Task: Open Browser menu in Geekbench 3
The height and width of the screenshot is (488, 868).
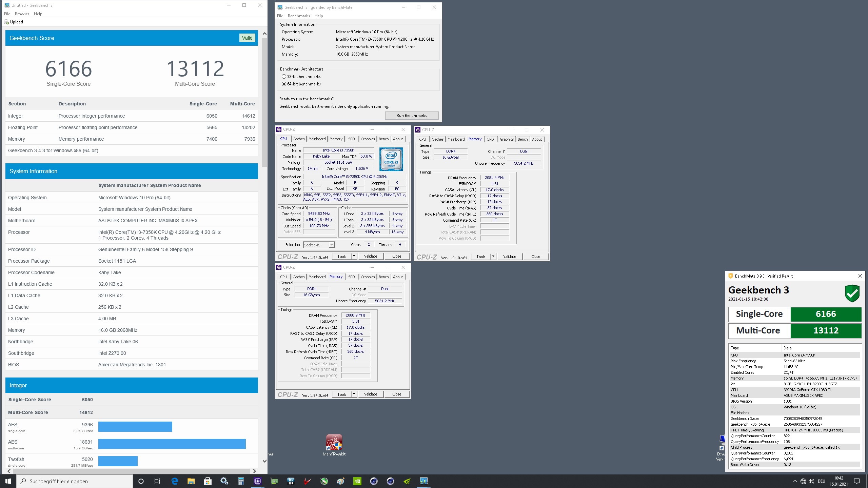Action: pos(22,14)
